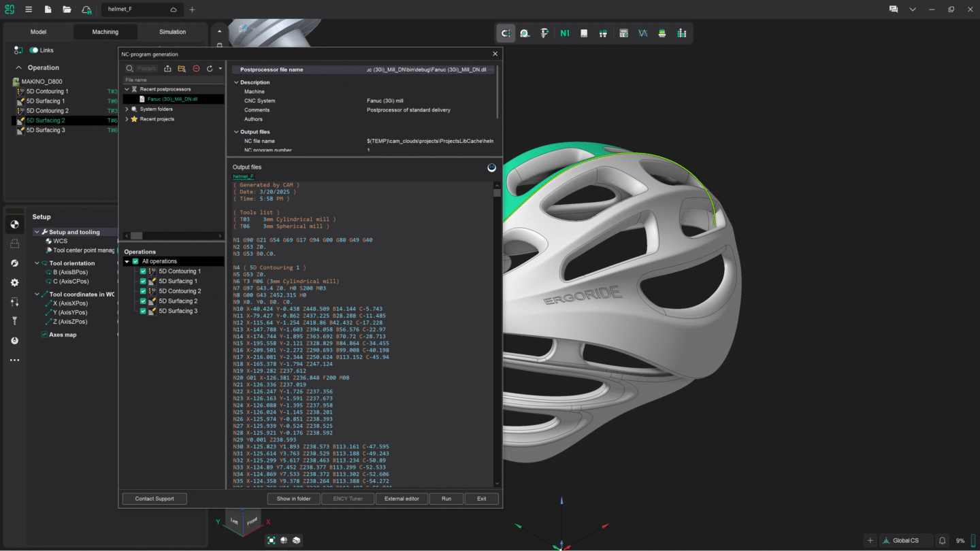Image resolution: width=980 pixels, height=551 pixels.
Task: Disable the 5D Contouring 2 operation checkbox
Action: click(143, 291)
